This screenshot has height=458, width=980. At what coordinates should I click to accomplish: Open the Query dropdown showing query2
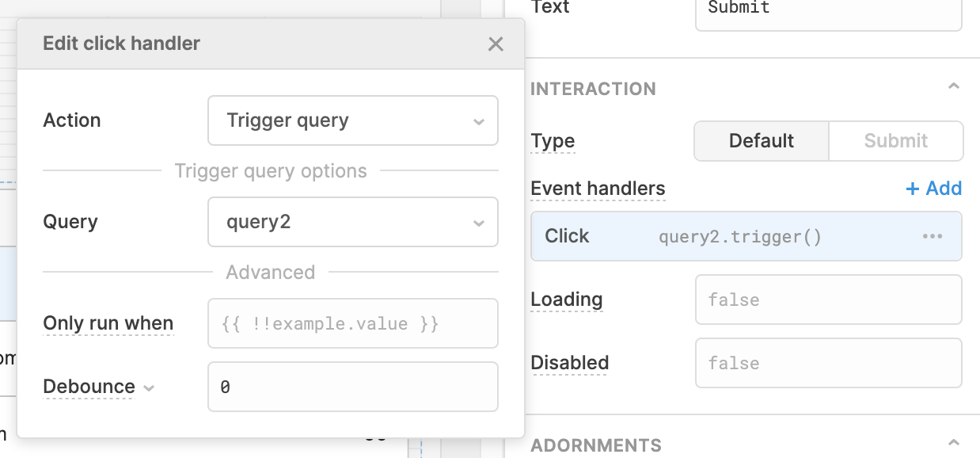(352, 222)
